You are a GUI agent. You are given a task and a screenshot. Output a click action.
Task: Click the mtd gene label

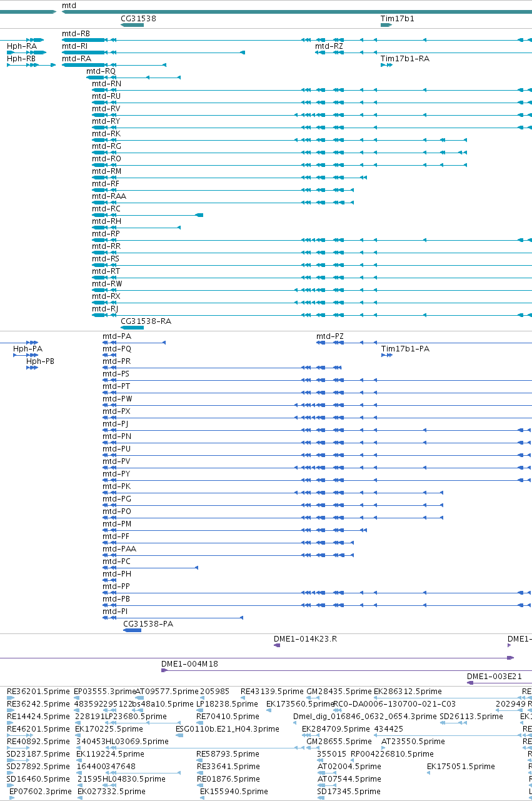click(x=69, y=6)
